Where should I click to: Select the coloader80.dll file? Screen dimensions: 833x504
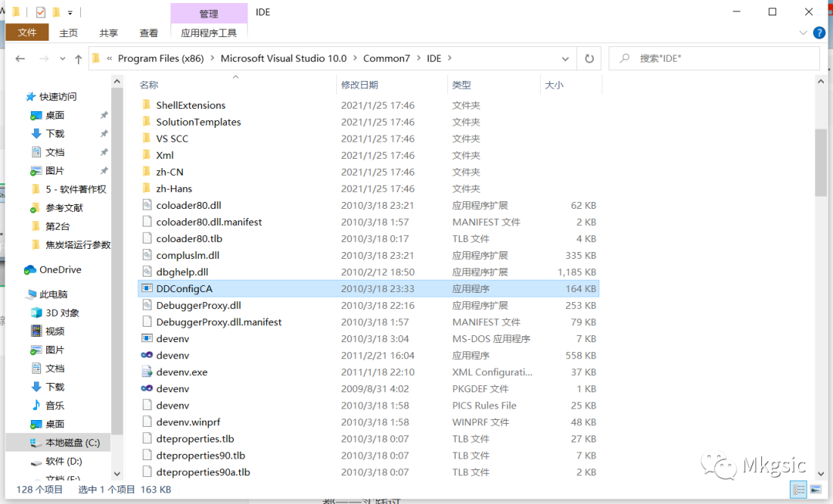tap(189, 205)
